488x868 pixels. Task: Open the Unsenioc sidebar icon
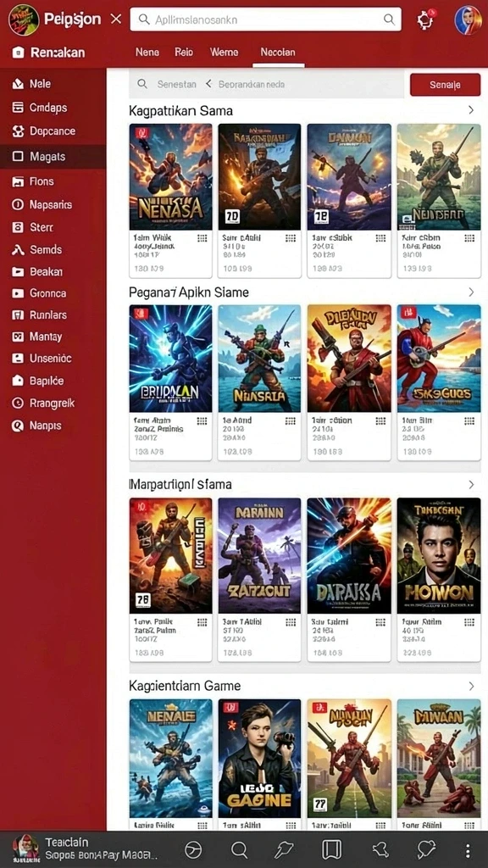pyautogui.click(x=18, y=359)
